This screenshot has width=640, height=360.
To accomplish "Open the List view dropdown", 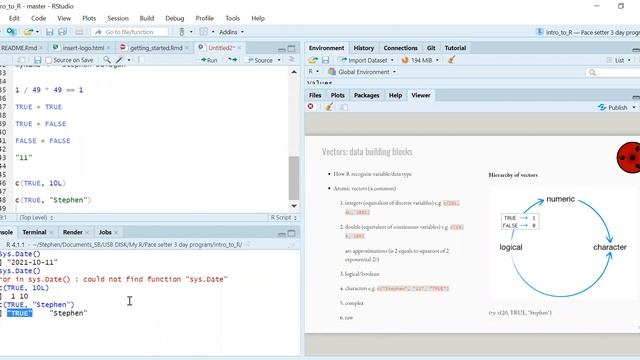I will [620, 60].
